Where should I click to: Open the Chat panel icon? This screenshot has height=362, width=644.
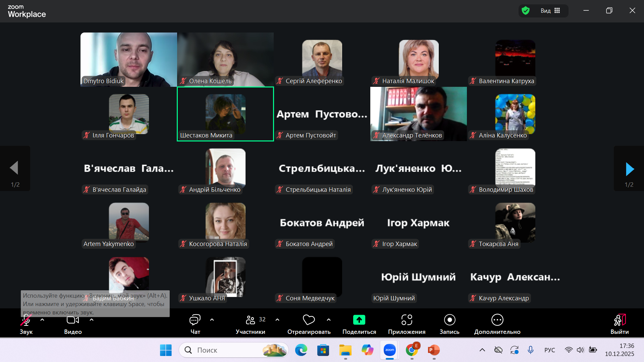[x=195, y=320]
